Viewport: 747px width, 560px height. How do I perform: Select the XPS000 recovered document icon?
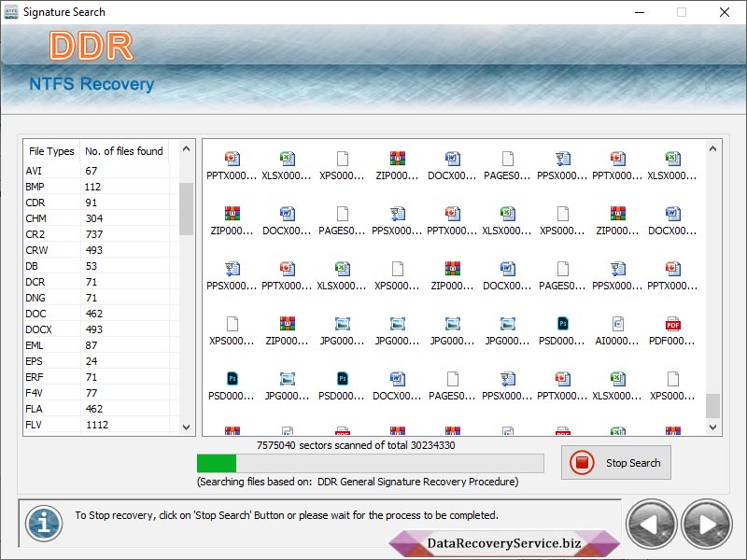341,159
